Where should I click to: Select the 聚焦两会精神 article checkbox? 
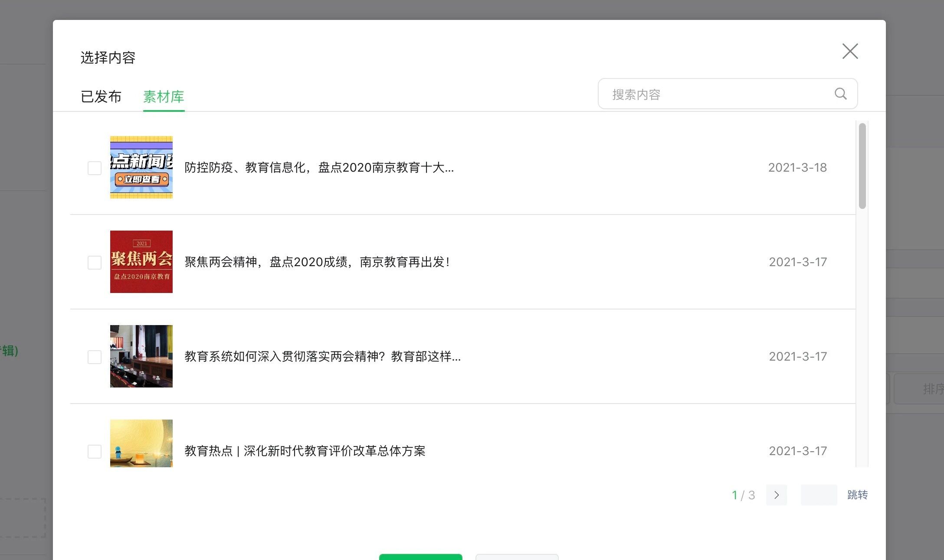pos(95,262)
